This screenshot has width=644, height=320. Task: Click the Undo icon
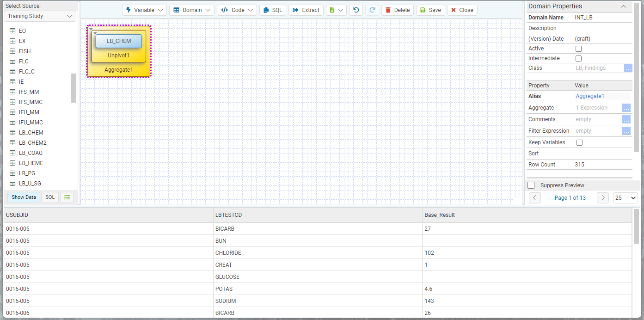(356, 10)
